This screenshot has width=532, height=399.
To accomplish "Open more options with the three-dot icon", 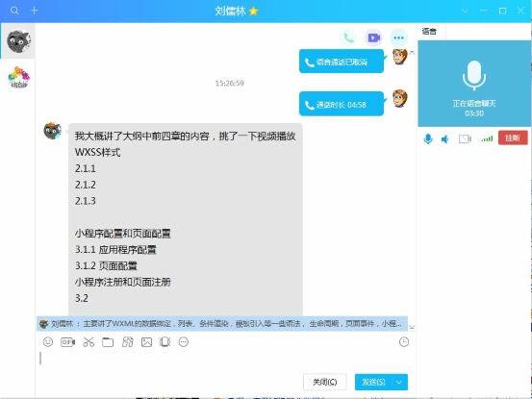I will (x=398, y=37).
